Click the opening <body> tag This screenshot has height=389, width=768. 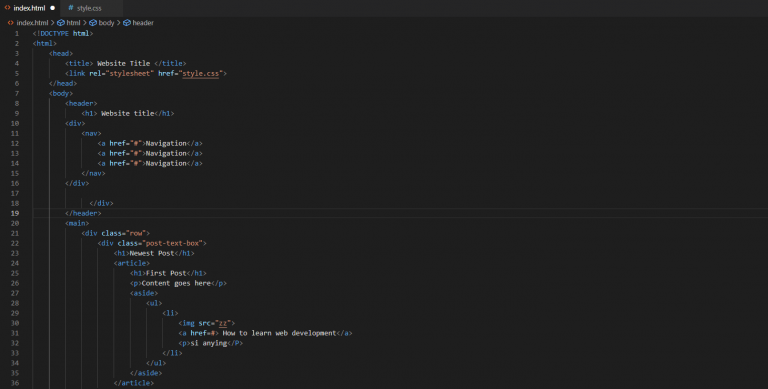pos(61,94)
